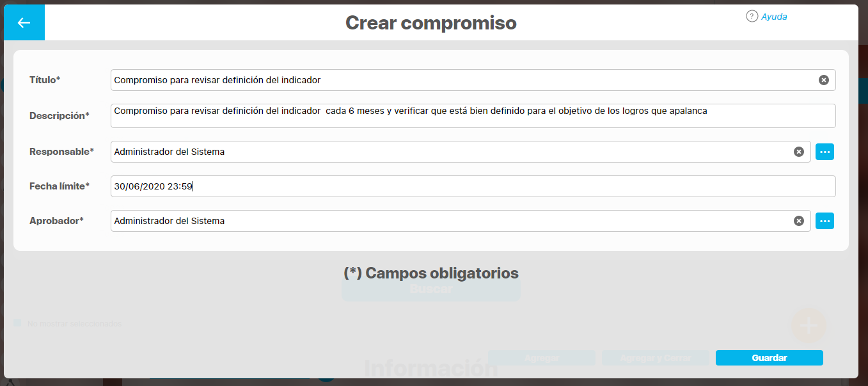Click the Ayuda question mark icon
This screenshot has height=386, width=868.
tap(752, 17)
